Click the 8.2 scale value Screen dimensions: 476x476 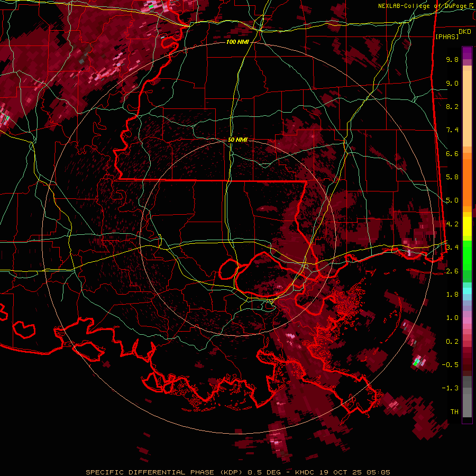tap(452, 106)
